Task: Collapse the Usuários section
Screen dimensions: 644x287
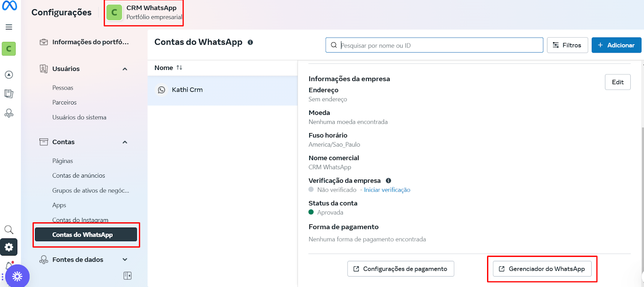Action: pos(125,69)
